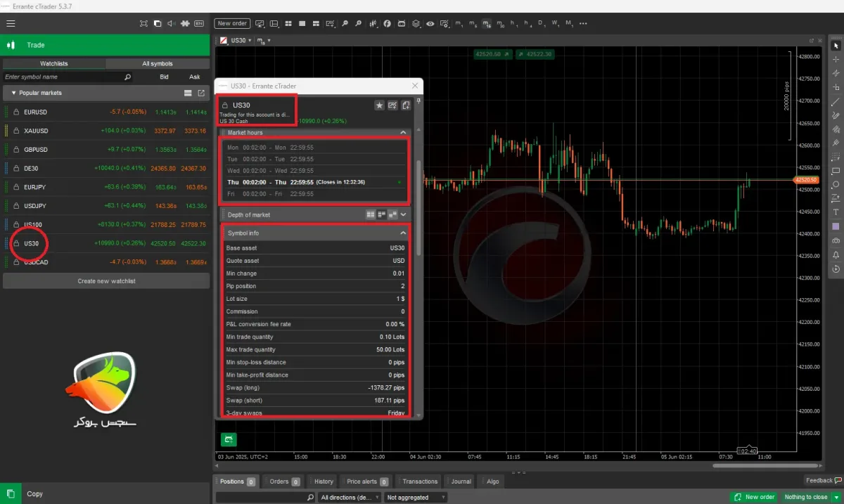Select the m1 timeframe button
The width and height of the screenshot is (844, 504).
click(x=459, y=23)
